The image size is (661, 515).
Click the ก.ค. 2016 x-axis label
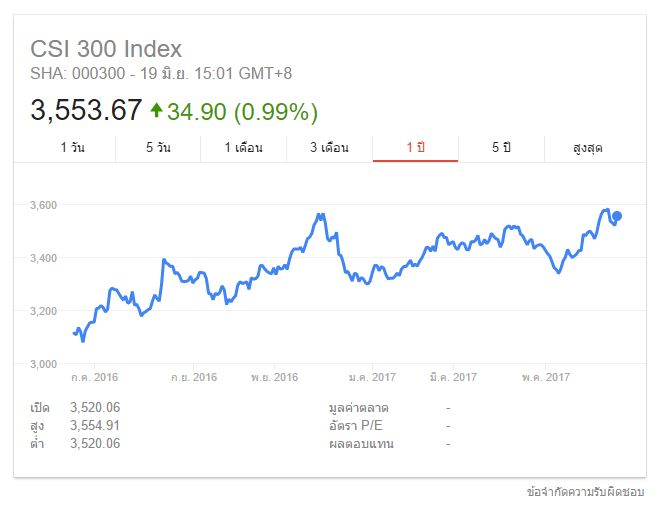click(x=94, y=377)
